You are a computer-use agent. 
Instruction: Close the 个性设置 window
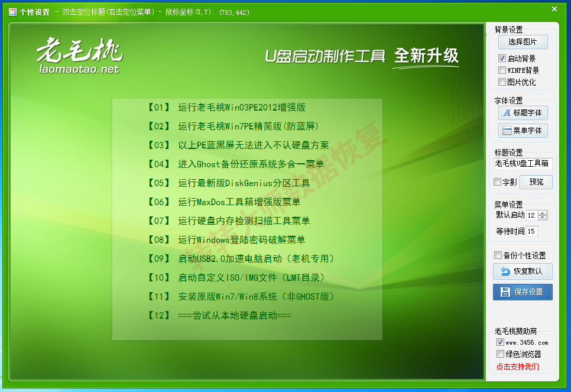554,9
